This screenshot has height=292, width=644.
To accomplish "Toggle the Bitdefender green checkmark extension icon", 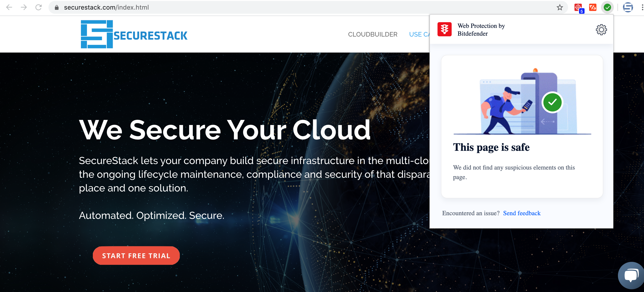I will tap(607, 8).
